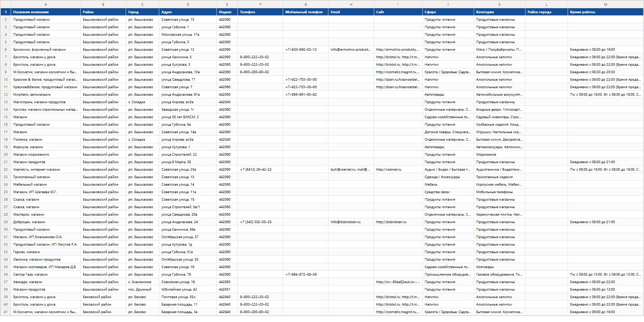This screenshot has height=322, width=644.
Task: Select cell 'Ермолино, фирменный магазин'
Action: (46, 50)
